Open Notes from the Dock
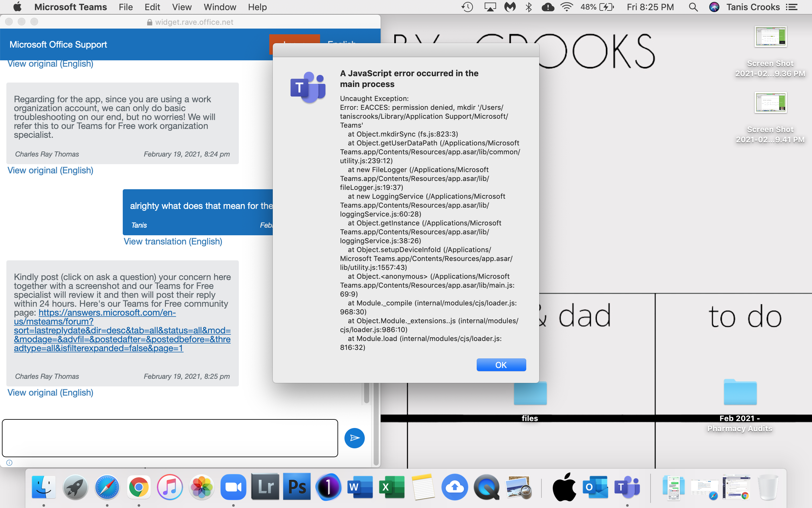The height and width of the screenshot is (508, 812). click(x=423, y=487)
